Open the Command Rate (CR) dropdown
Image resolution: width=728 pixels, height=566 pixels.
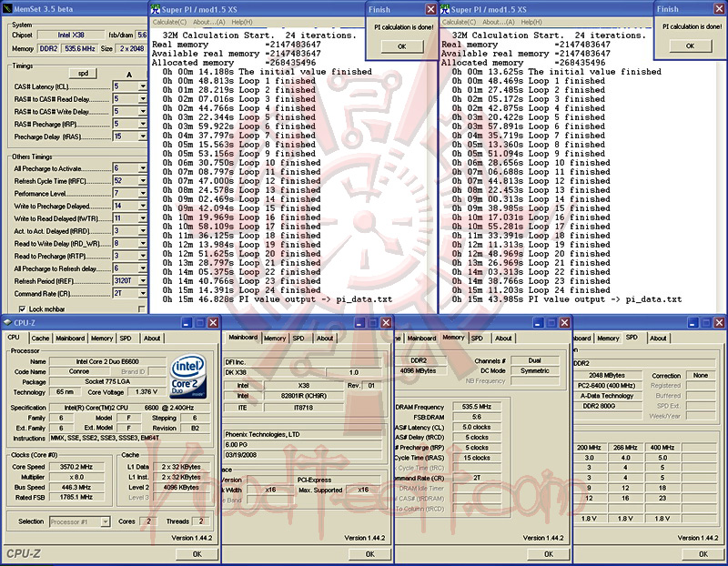(143, 293)
